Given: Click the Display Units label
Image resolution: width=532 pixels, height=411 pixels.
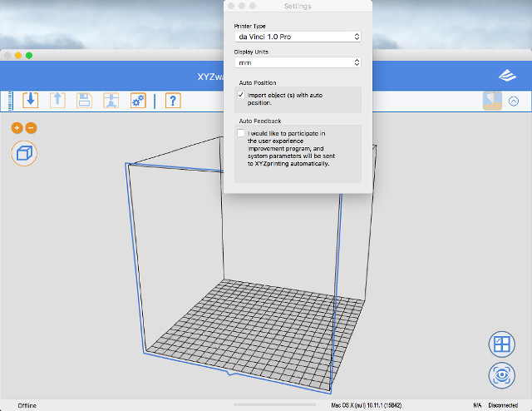Looking at the screenshot, I should [251, 52].
